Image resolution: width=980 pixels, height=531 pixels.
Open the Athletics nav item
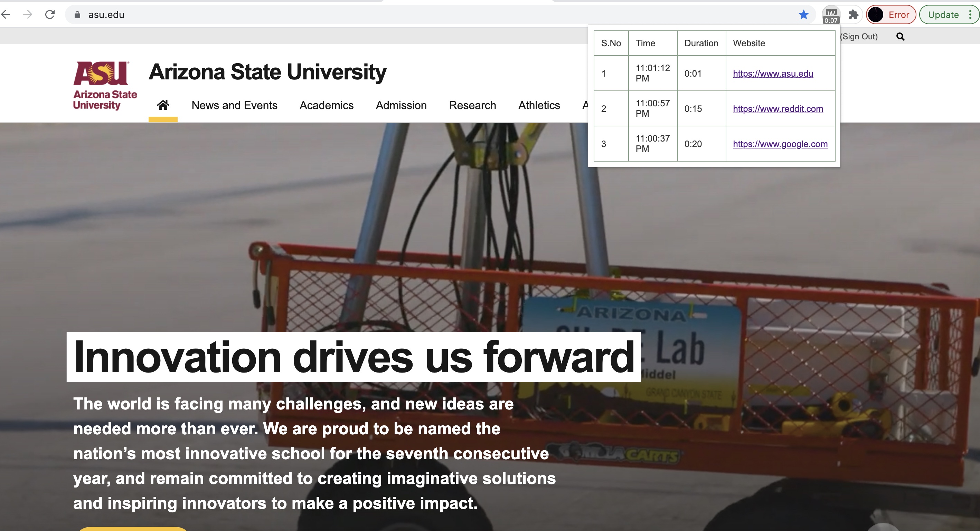[x=539, y=105]
